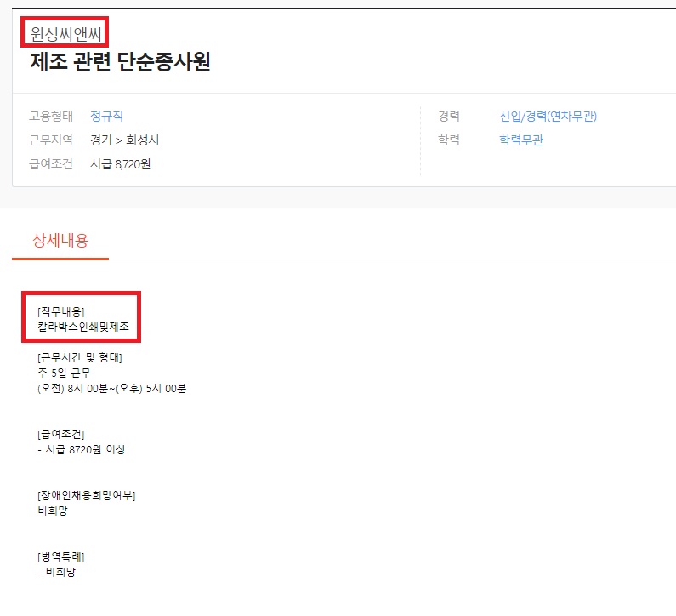Open 신입/경력(연차무관) experience link
The width and height of the screenshot is (676, 616).
[548, 116]
